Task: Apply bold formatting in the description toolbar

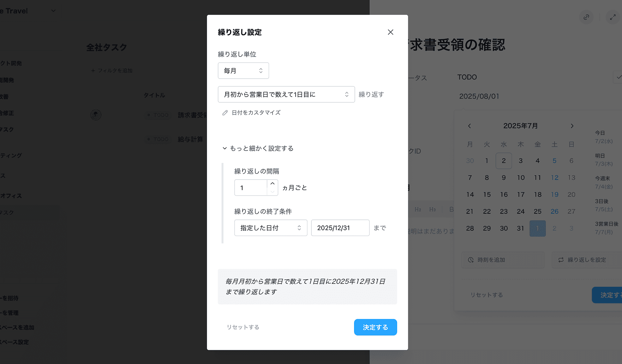Action: [x=452, y=209]
